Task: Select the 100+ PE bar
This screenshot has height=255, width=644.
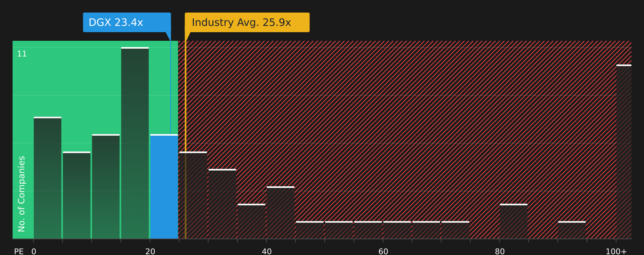Action: 624,152
